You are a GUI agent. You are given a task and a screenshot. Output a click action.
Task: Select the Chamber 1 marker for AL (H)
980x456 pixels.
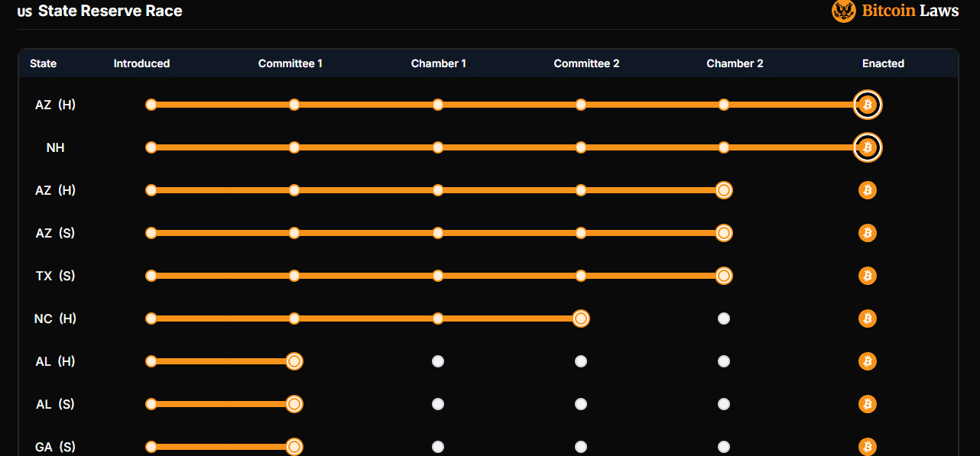pos(438,361)
